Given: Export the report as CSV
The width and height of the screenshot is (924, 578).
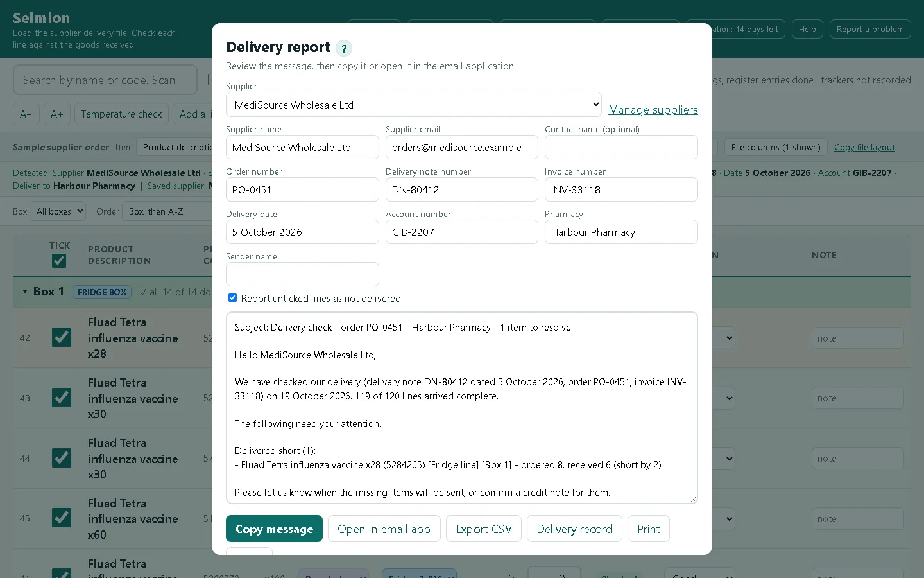Looking at the screenshot, I should click(x=484, y=529).
